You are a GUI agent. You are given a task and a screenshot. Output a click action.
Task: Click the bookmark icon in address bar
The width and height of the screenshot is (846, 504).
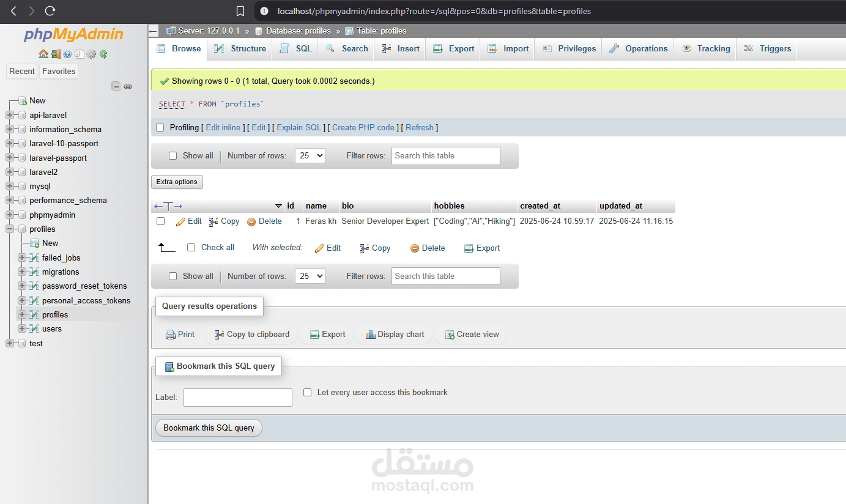(241, 11)
